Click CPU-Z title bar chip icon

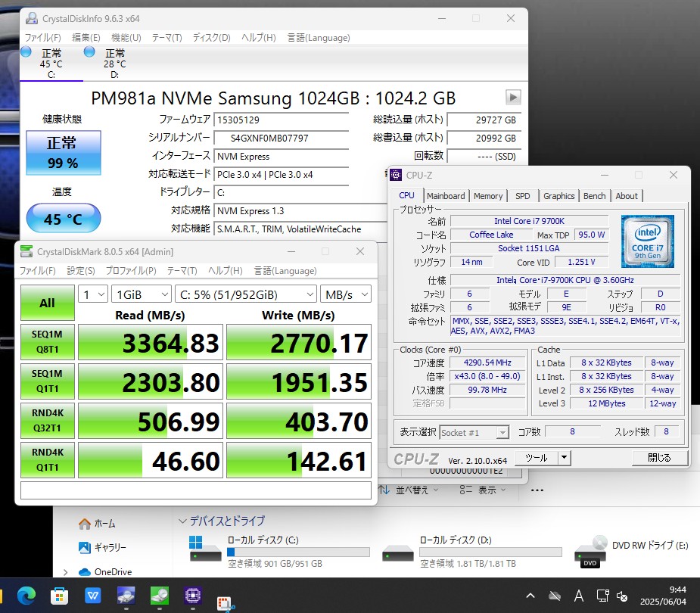(396, 175)
